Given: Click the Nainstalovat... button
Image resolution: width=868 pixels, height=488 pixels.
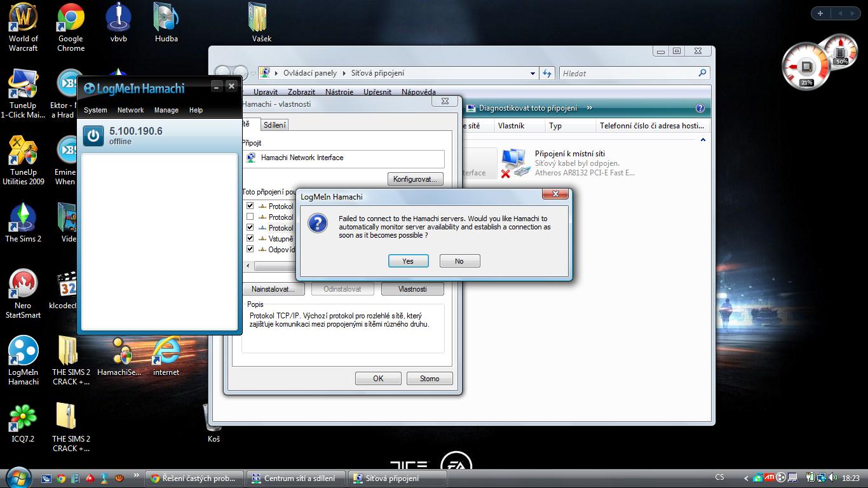Looking at the screenshot, I should point(273,289).
